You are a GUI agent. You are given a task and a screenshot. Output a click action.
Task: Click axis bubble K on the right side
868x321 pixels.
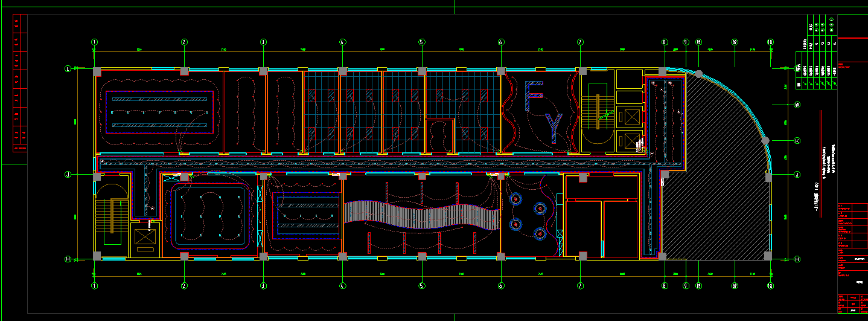click(797, 140)
